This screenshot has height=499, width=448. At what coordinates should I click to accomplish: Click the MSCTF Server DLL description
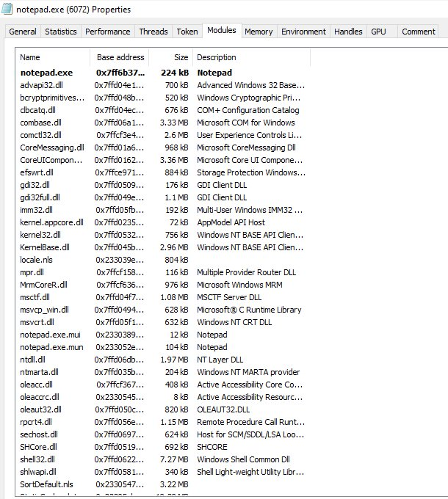tap(229, 297)
